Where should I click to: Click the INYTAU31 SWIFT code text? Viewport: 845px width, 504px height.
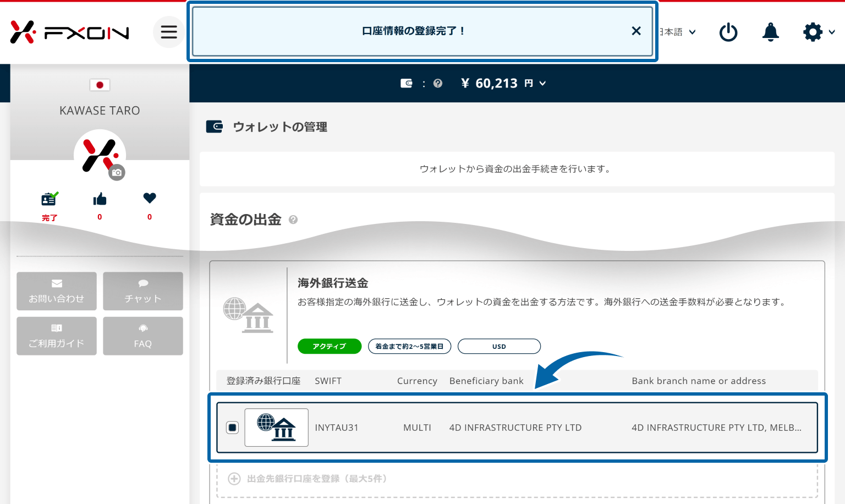pyautogui.click(x=337, y=428)
